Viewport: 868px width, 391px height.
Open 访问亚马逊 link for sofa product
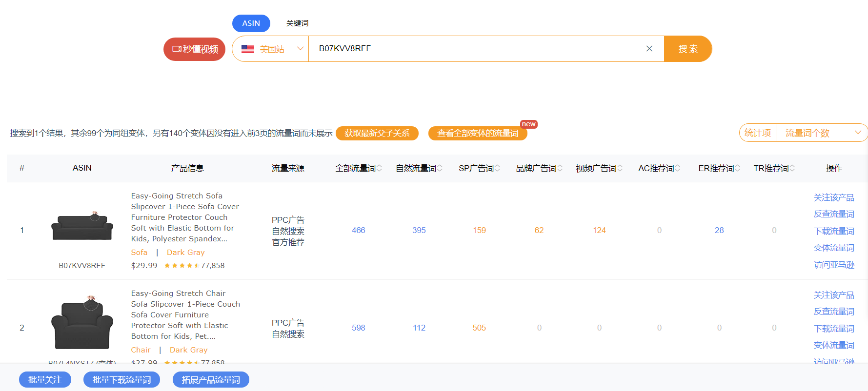[x=833, y=265]
